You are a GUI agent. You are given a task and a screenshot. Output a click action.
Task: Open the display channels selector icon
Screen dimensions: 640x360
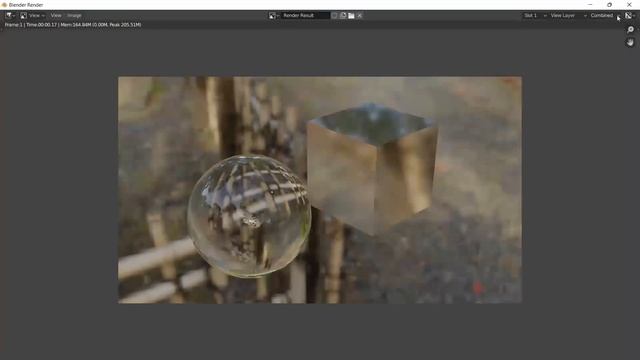[x=630, y=16]
